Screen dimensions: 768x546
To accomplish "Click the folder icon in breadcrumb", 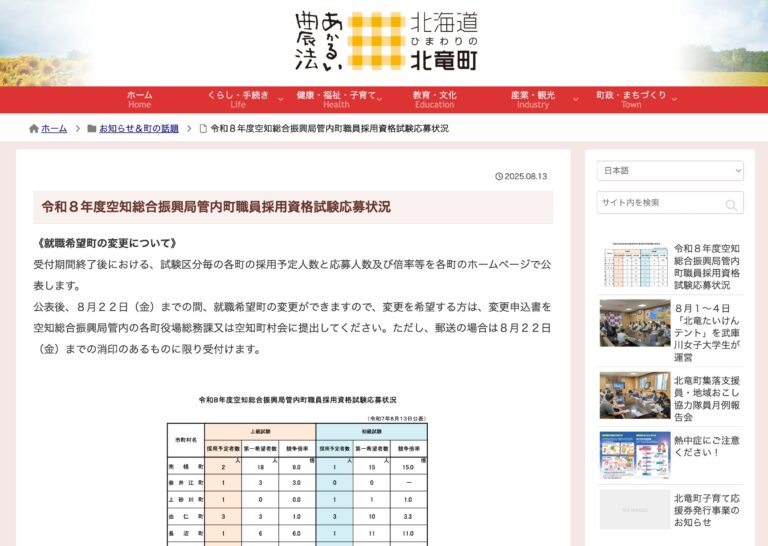I will [92, 129].
